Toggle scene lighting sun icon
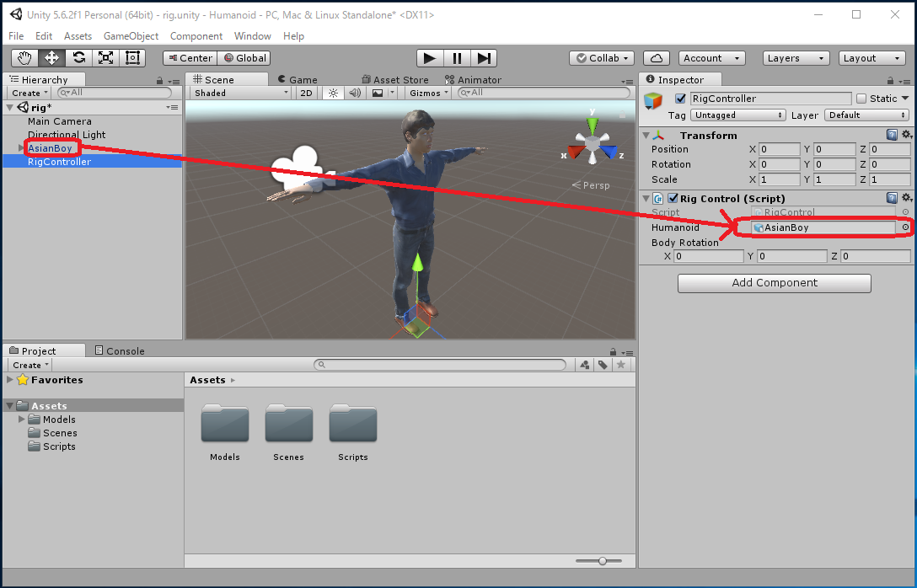917x588 pixels. pos(333,93)
